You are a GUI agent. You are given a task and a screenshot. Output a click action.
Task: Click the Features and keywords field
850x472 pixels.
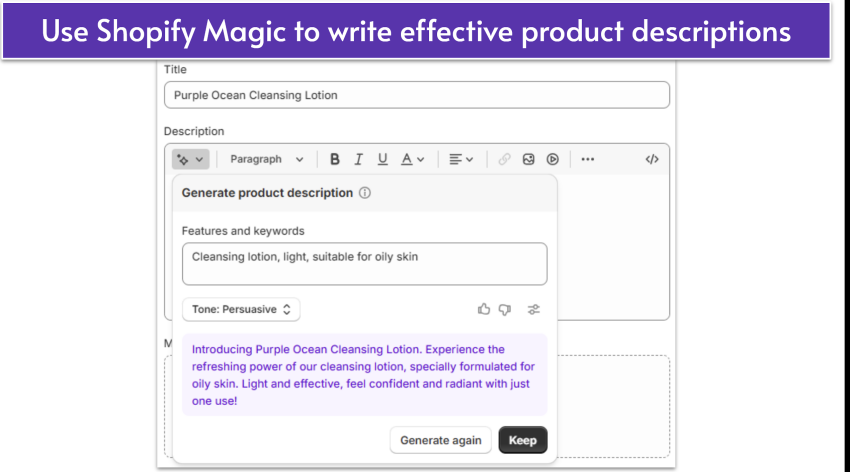pyautogui.click(x=364, y=264)
